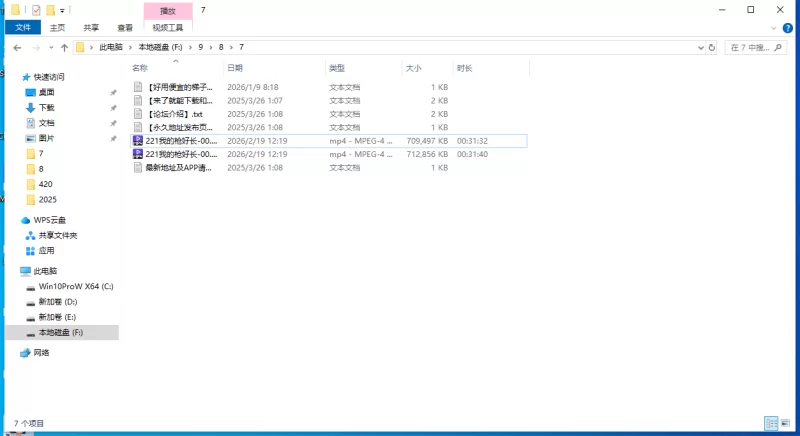Click the 00:31:40 duration cell
800x436 pixels.
(x=472, y=154)
